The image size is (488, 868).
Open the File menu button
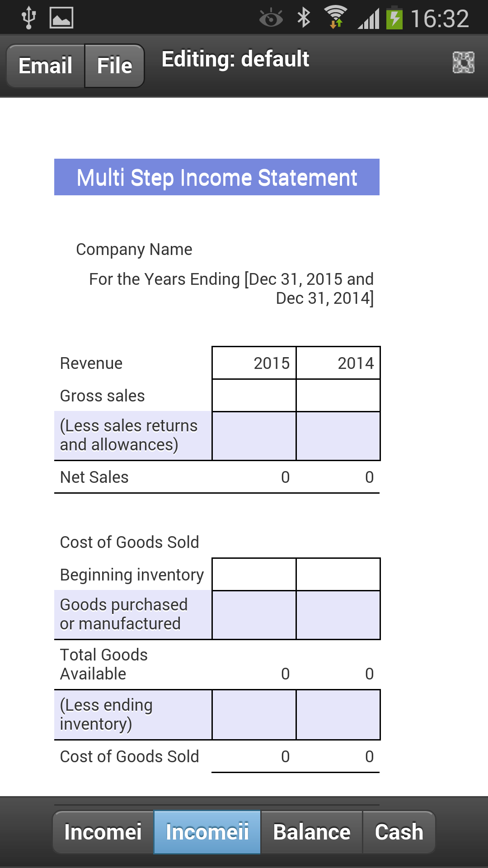pos(114,66)
